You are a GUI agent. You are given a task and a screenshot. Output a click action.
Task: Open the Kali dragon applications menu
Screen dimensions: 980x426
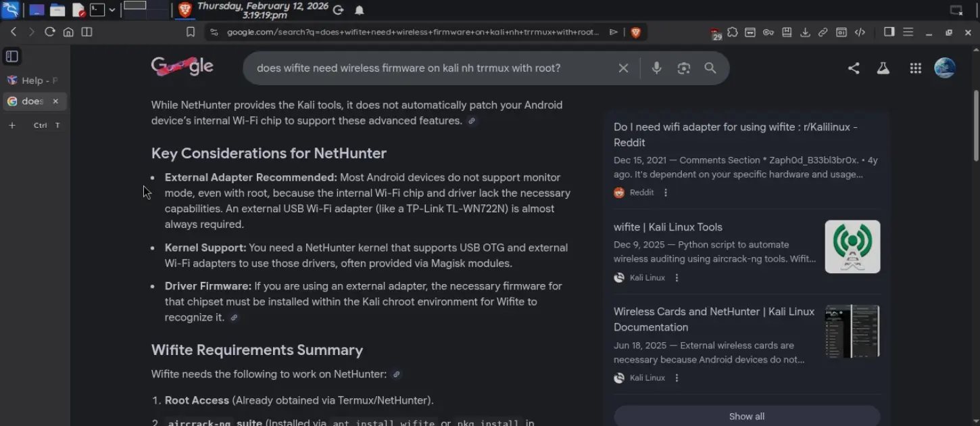click(x=10, y=9)
